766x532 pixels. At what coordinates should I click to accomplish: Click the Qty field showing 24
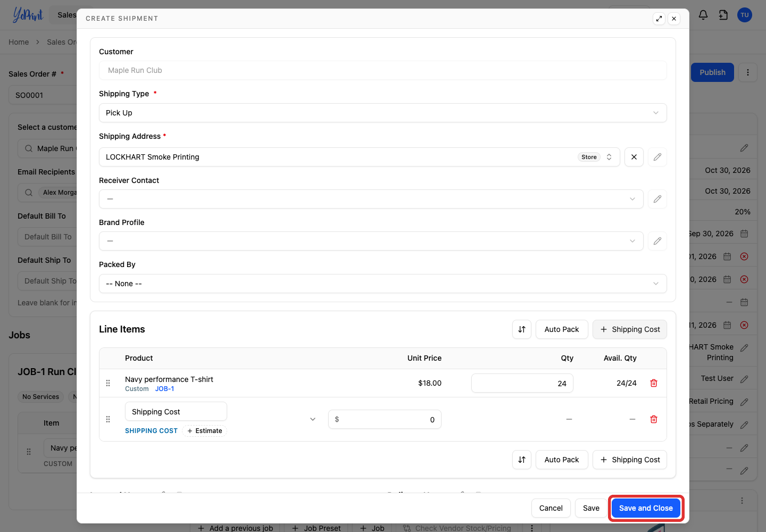pyautogui.click(x=522, y=383)
